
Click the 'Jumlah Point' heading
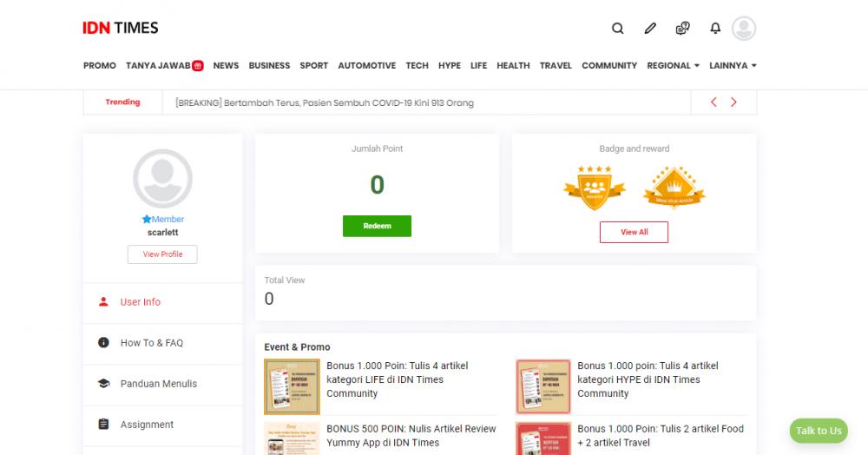tap(377, 148)
